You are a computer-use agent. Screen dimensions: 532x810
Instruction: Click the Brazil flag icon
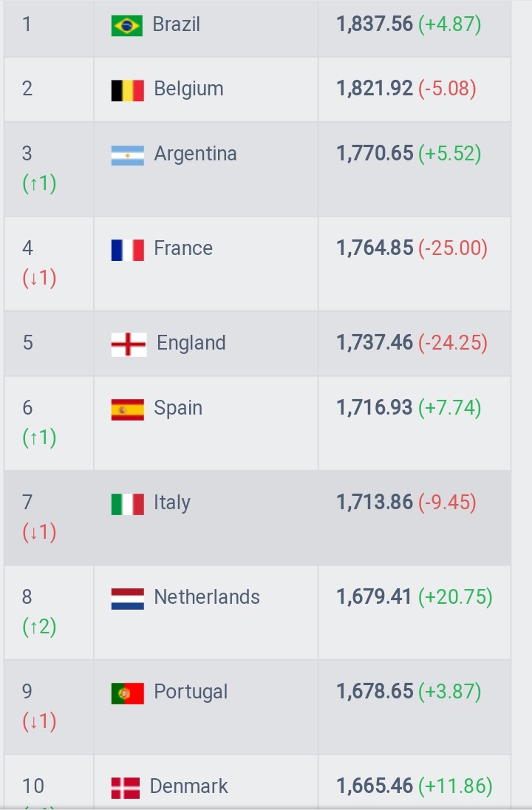point(127,26)
